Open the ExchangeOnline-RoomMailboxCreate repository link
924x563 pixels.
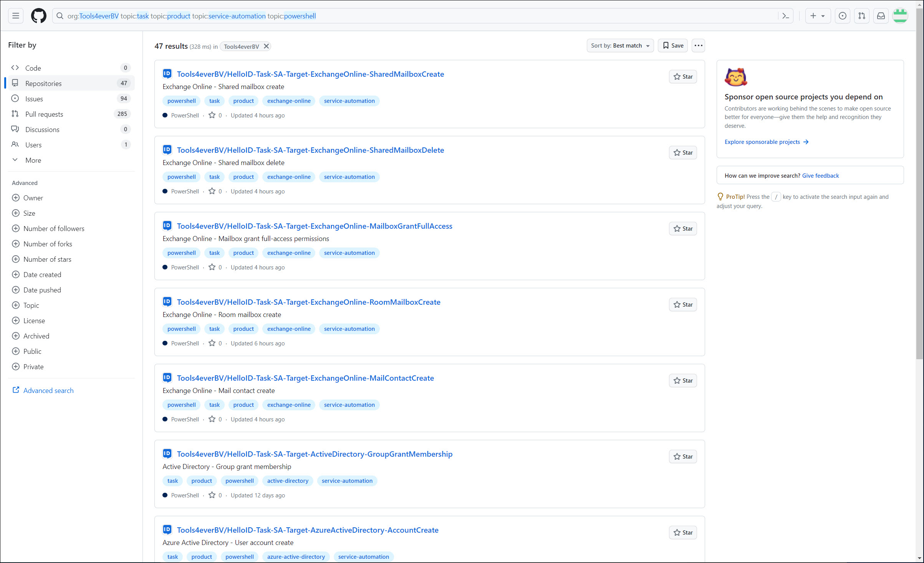[x=308, y=302]
